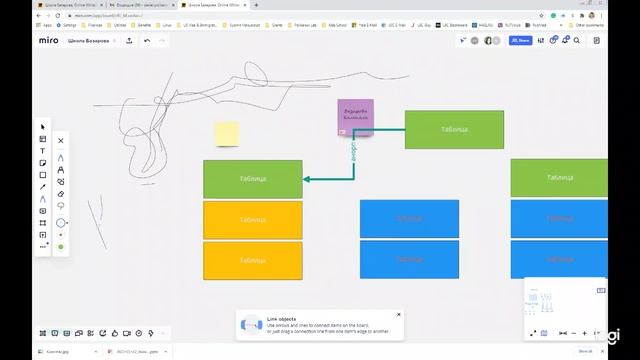
Task: Select the Text tool
Action: click(x=43, y=151)
